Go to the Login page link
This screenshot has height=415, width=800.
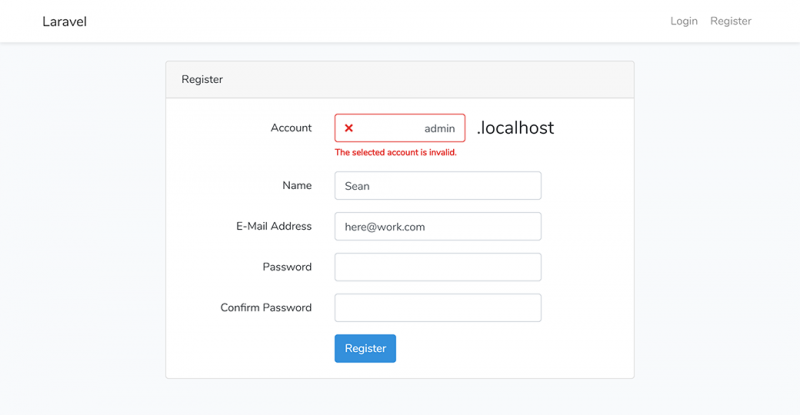[x=684, y=21]
